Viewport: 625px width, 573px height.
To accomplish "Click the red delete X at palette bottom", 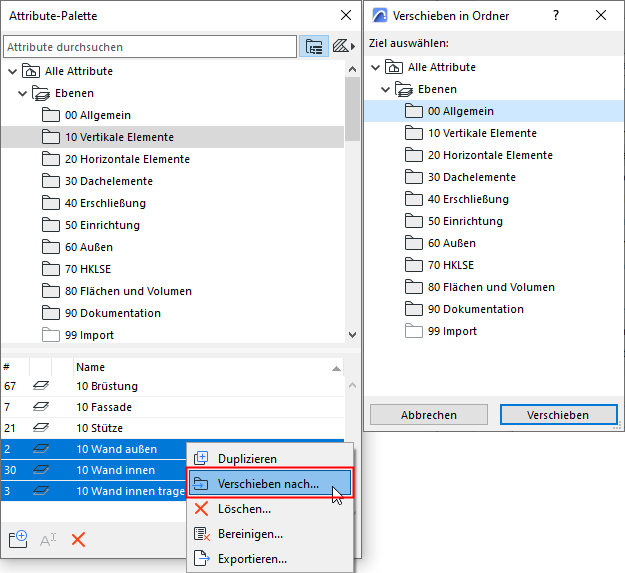I will pos(79,540).
